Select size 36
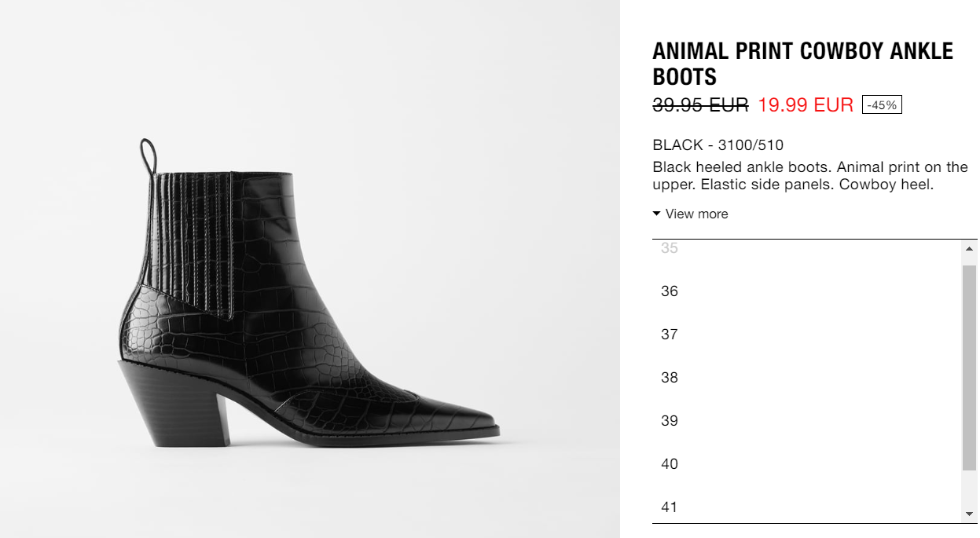Image resolution: width=980 pixels, height=538 pixels. point(806,291)
